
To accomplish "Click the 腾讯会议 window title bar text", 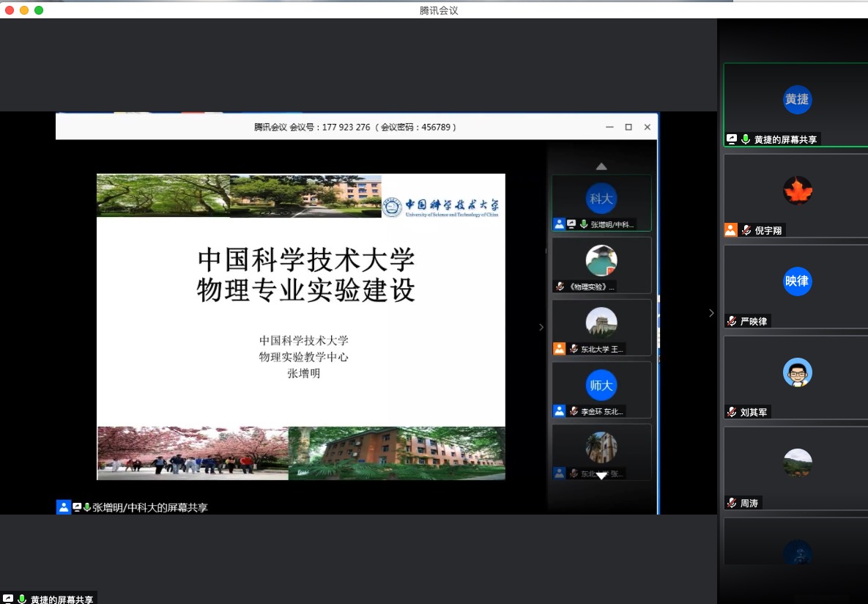I will pos(439,10).
